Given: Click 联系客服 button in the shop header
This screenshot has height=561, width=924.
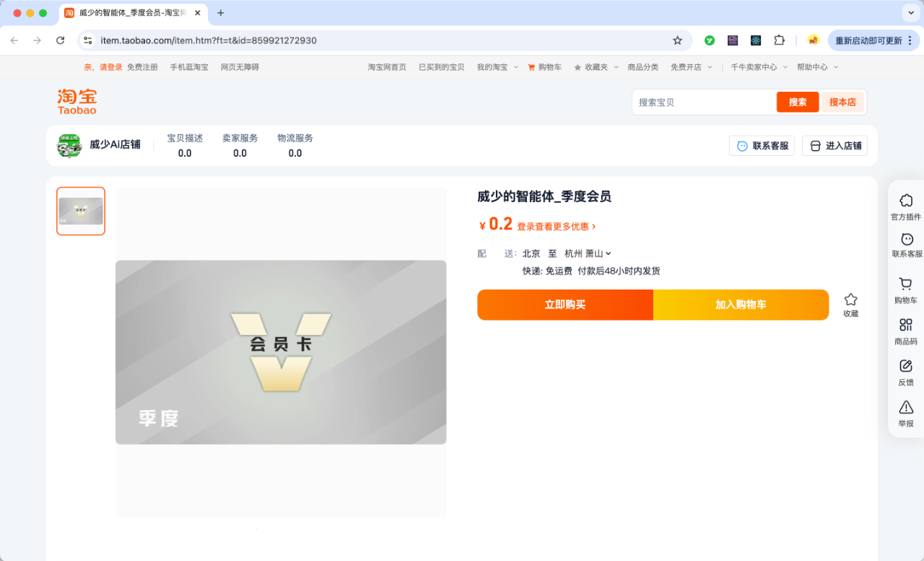Looking at the screenshot, I should click(x=762, y=146).
